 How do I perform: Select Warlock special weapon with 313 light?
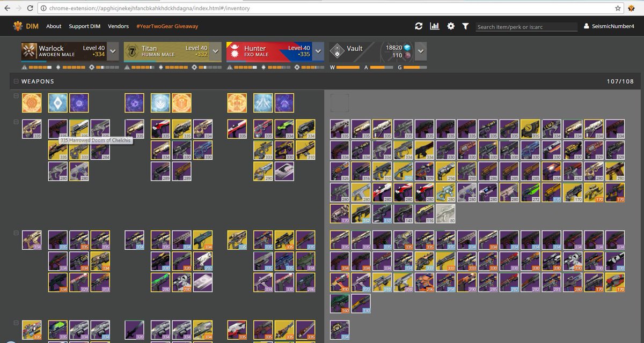(x=100, y=282)
